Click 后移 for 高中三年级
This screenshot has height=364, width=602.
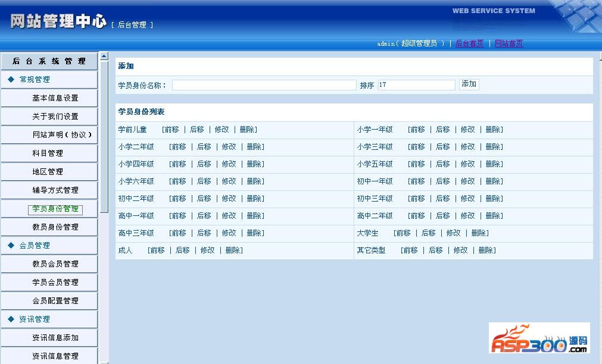[204, 233]
